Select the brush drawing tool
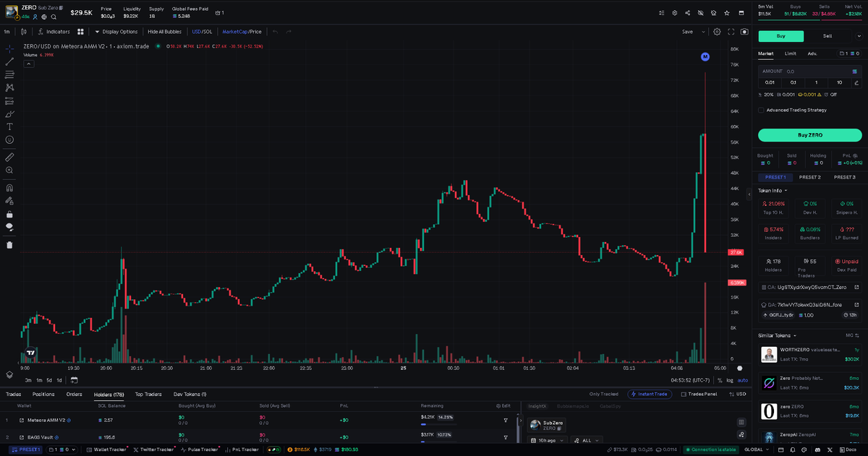 9,113
